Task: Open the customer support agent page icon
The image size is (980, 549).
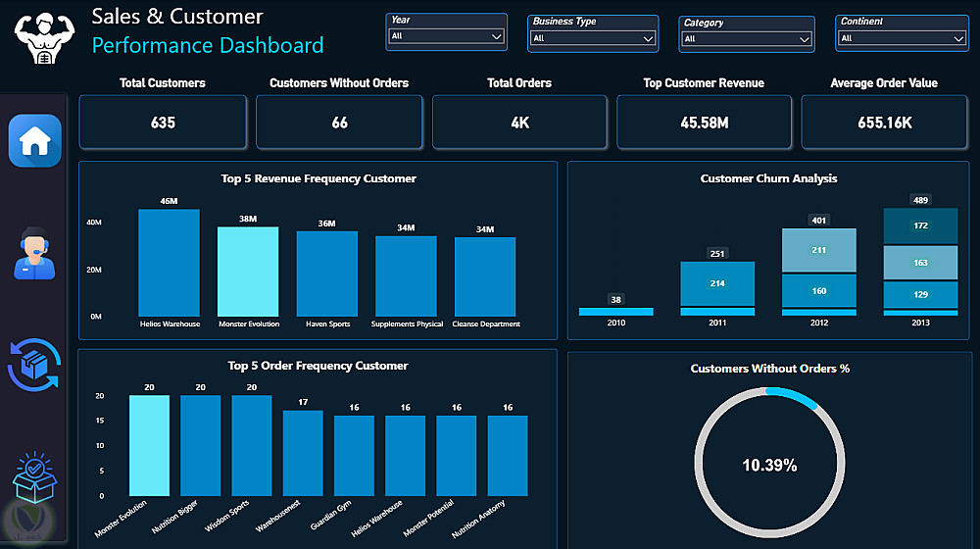Action: [x=34, y=253]
